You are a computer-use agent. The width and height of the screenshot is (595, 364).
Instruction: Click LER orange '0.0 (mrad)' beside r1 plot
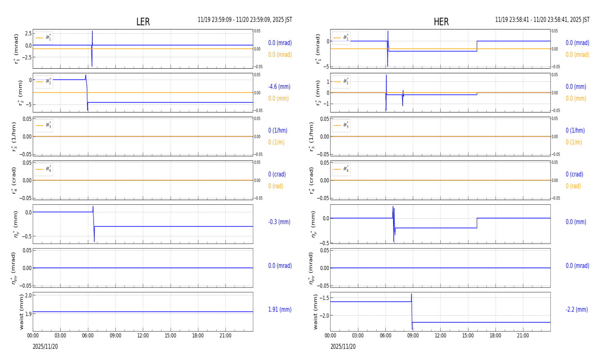(x=280, y=55)
